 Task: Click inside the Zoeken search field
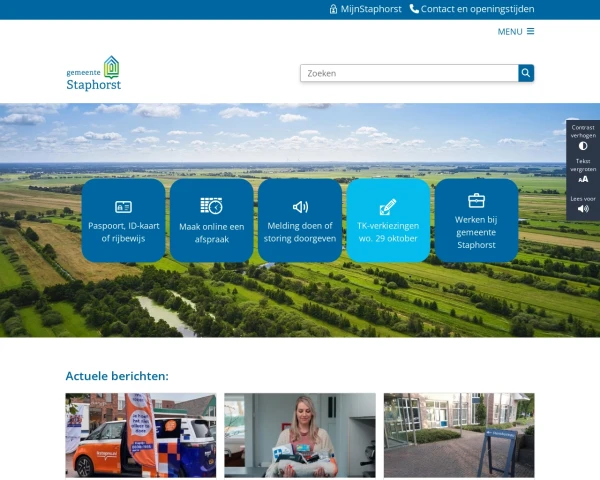click(x=408, y=73)
